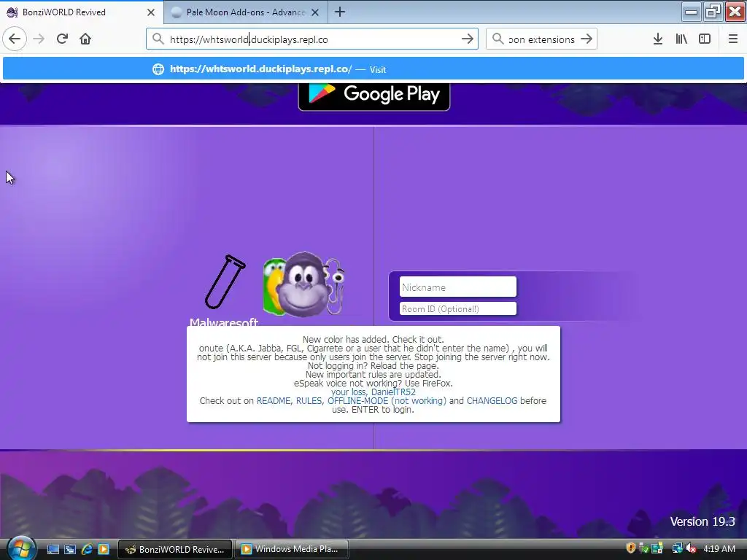The width and height of the screenshot is (747, 560).
Task: Click the 4:19 AM clock
Action: [x=719, y=548]
